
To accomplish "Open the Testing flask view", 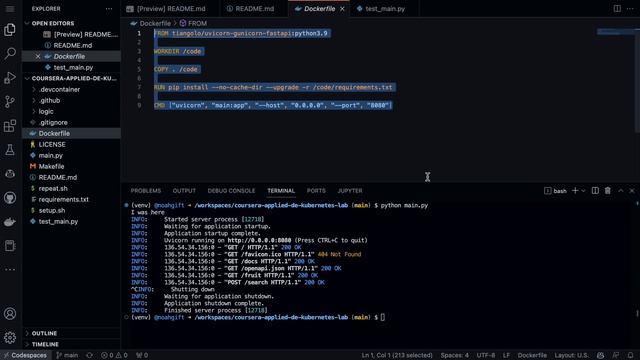I will click(10, 150).
